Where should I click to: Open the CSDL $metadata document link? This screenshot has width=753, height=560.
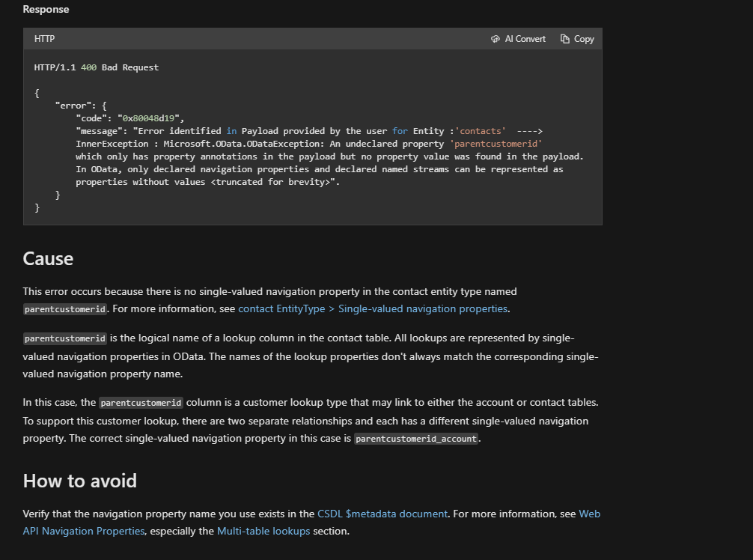[x=383, y=514]
